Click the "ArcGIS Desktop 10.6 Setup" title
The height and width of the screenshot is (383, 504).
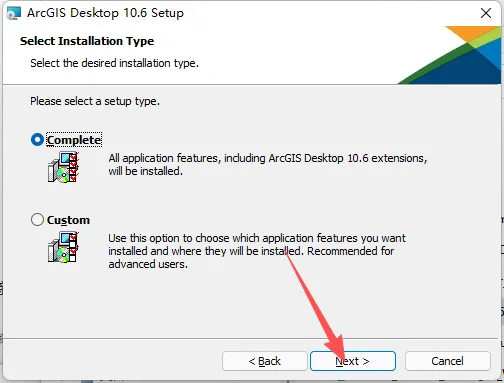[x=105, y=13]
